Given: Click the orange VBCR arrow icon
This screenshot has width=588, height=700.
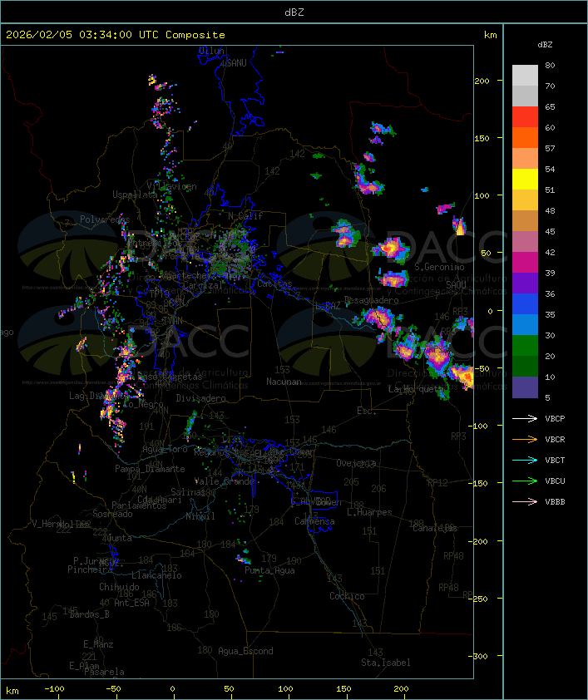Looking at the screenshot, I should tap(525, 439).
